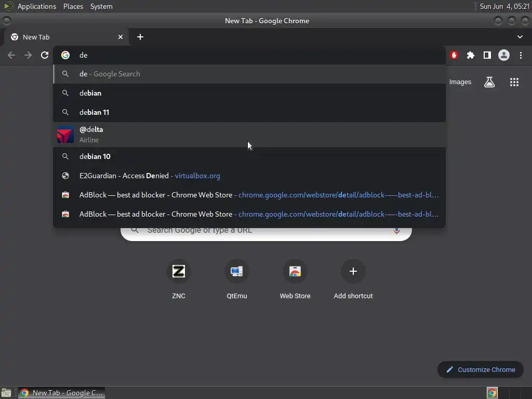Viewport: 532px width, 399px height.
Task: Click Customize Chrome button
Action: tap(481, 369)
